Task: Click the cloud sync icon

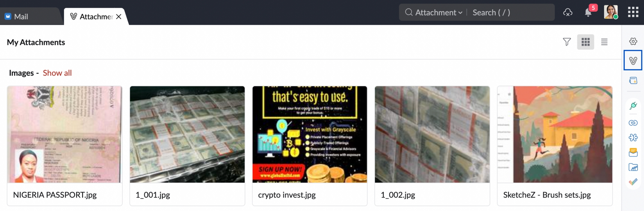Action: (x=568, y=13)
